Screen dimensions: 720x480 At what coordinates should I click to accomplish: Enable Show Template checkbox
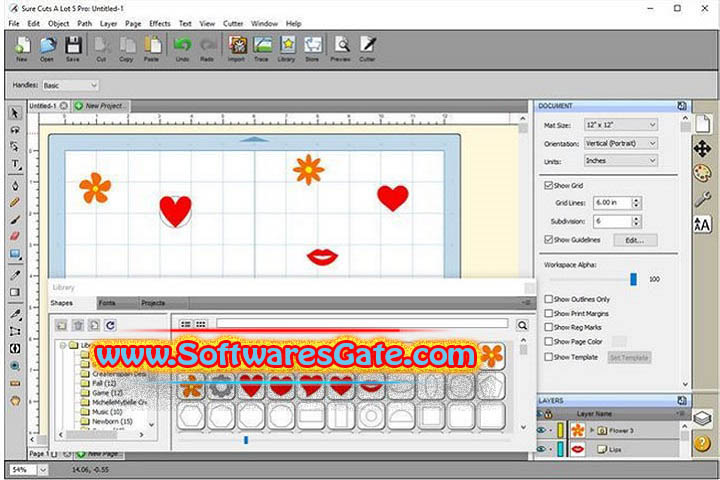pos(548,357)
